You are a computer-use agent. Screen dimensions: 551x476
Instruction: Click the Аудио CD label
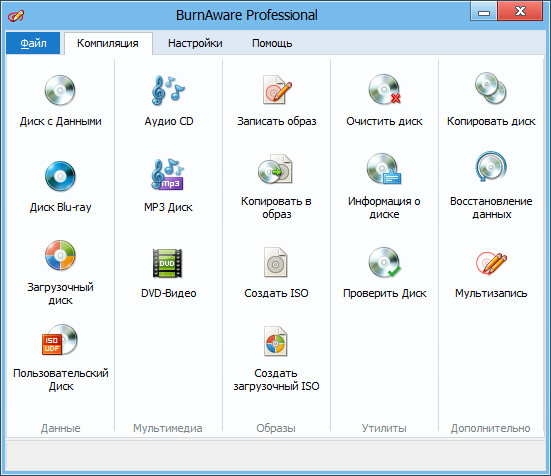[169, 121]
